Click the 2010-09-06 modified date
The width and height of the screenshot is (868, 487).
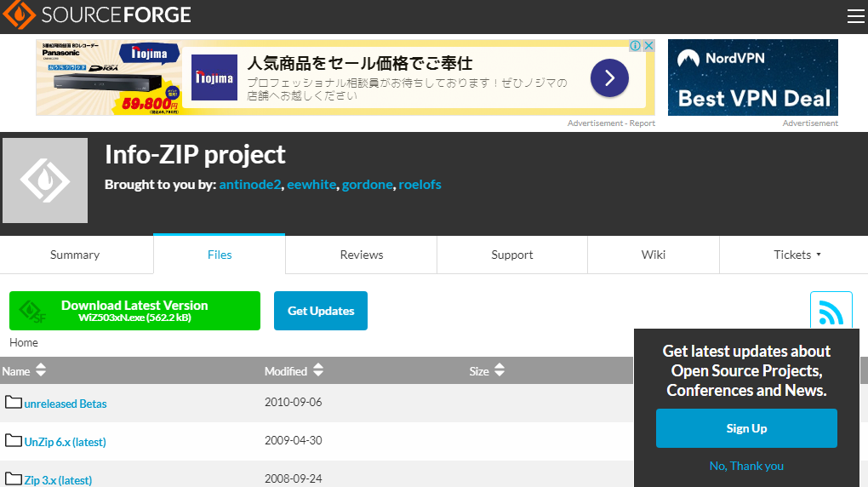click(293, 402)
